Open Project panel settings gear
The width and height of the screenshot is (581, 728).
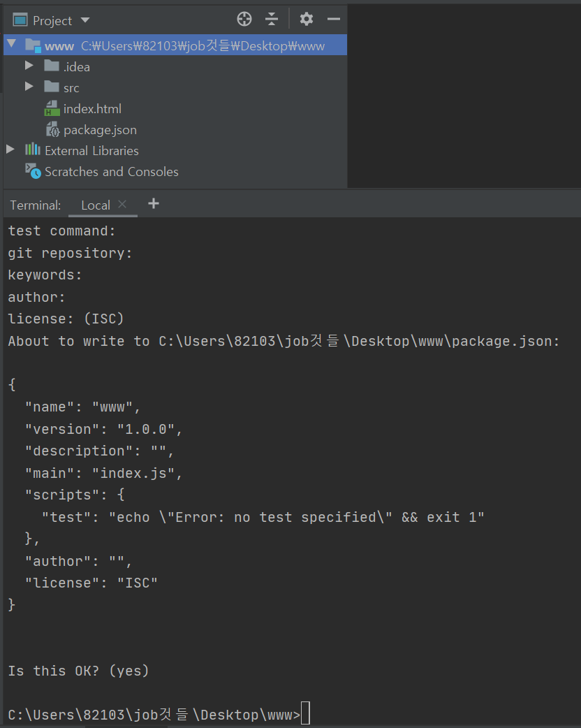point(307,19)
